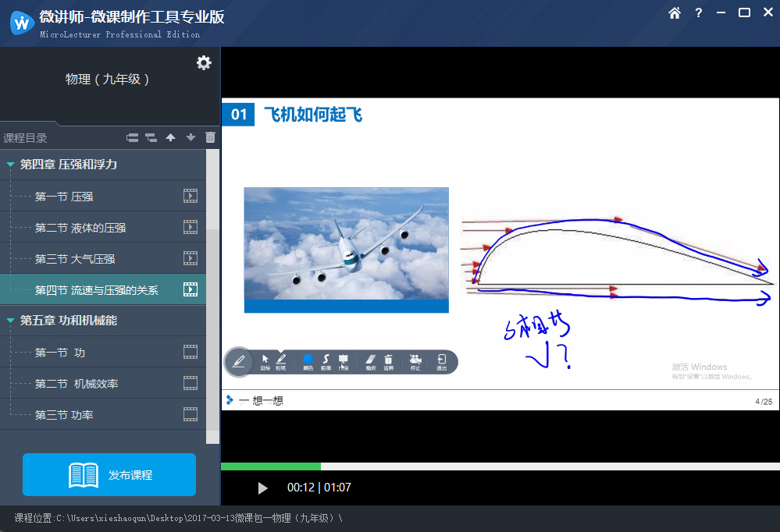Screen dimensions: 780x532
Task: Click the 停止 stop recording camera icon
Action: (415, 360)
